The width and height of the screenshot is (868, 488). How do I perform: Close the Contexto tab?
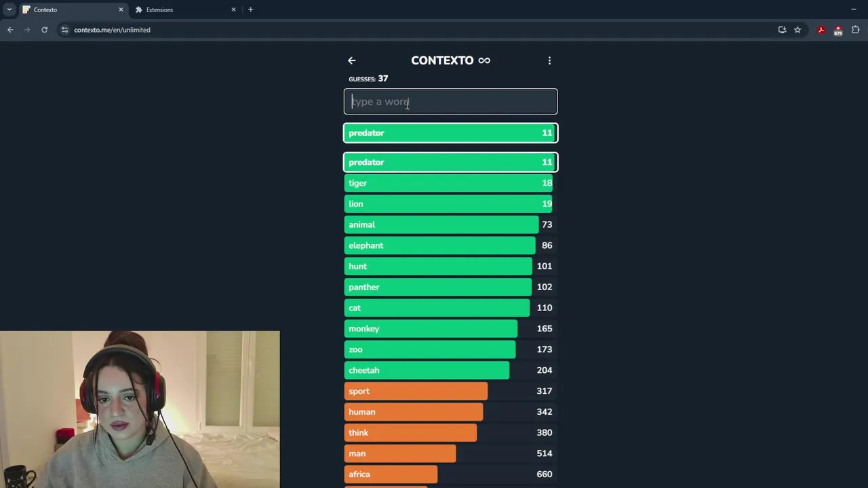click(121, 9)
